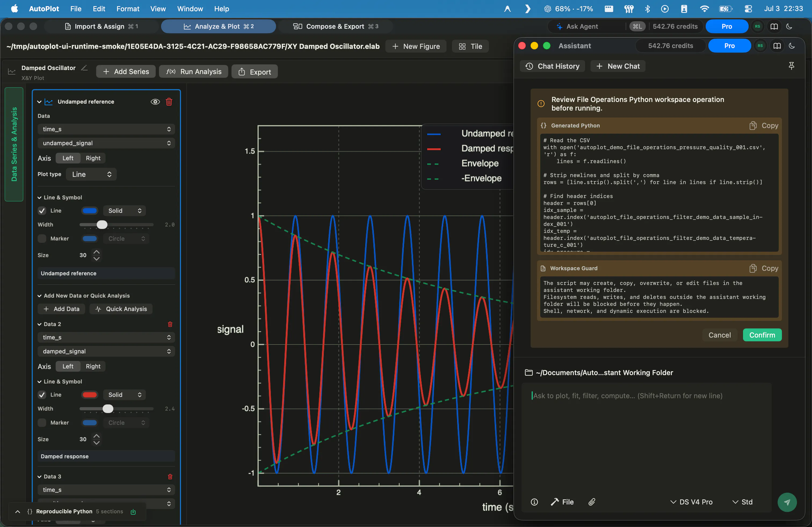Delete the Undamped reference series with trash icon
The height and width of the screenshot is (527, 812).
coord(169,102)
